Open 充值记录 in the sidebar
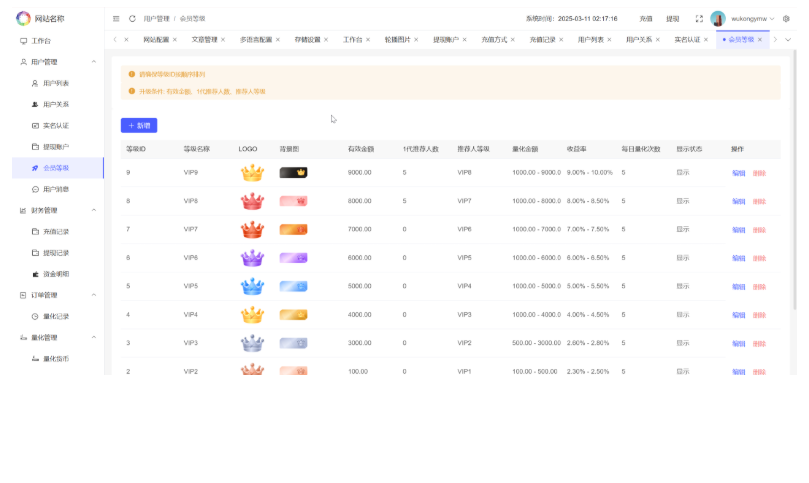 (56, 231)
